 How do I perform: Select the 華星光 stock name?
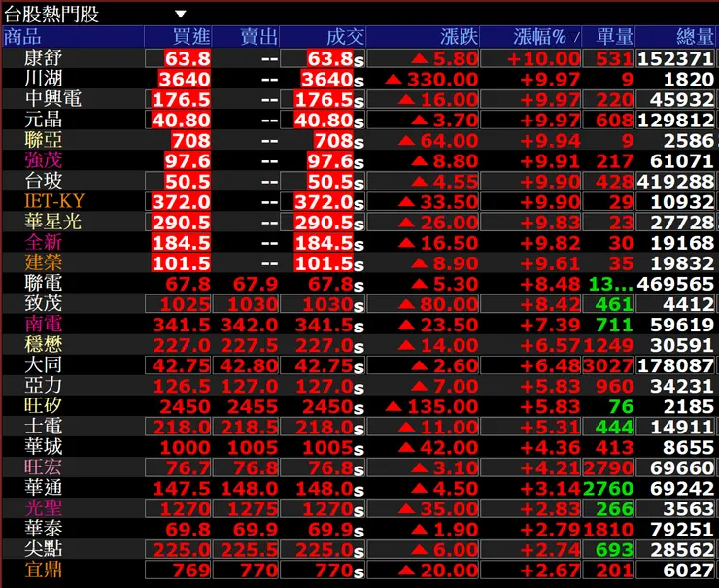click(52, 222)
